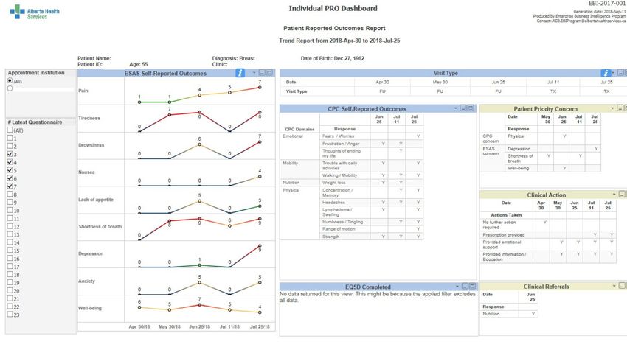The image size is (627, 364).
Task: Open Clinical Referrals panel dropdown arrow
Action: 614,286
